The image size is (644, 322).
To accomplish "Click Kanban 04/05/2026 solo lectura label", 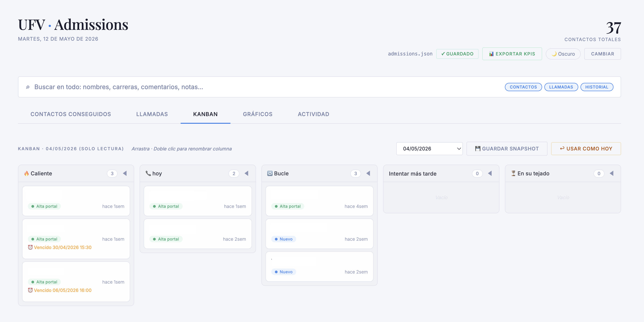I will 71,149.
